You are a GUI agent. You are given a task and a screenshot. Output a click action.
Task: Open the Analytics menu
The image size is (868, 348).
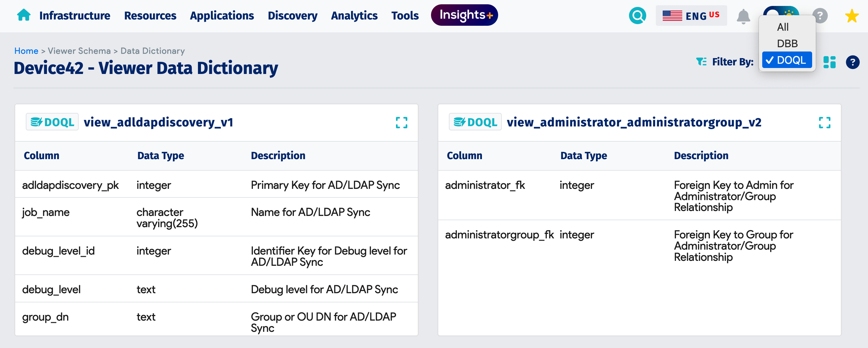[354, 16]
